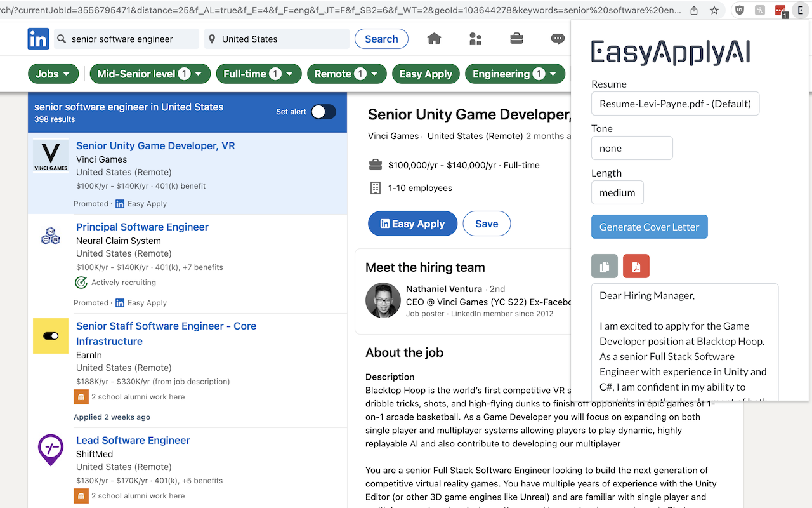Open the Principal Software Engineer listing

pos(142,227)
